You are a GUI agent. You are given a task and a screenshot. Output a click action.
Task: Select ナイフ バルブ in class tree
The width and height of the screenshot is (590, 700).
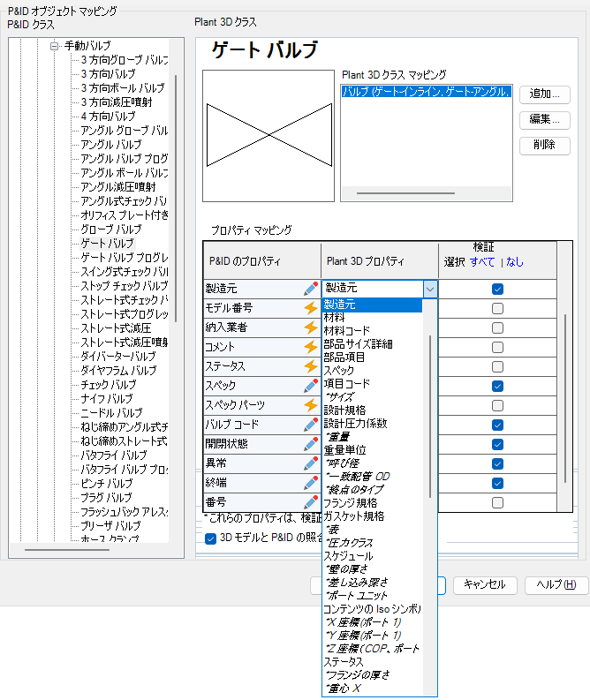click(x=107, y=399)
